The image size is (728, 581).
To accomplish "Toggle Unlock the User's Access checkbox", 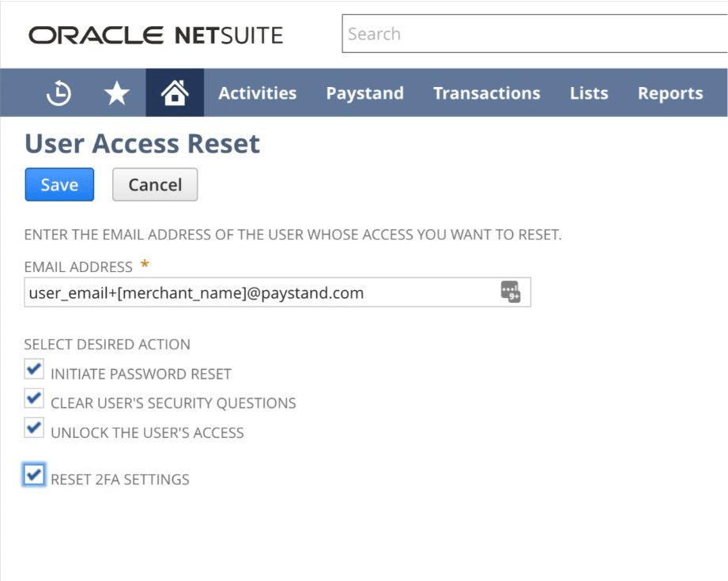I will click(x=34, y=428).
